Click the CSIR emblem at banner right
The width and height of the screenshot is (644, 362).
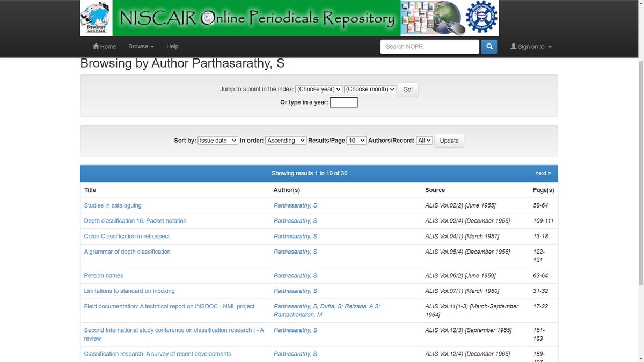481,18
